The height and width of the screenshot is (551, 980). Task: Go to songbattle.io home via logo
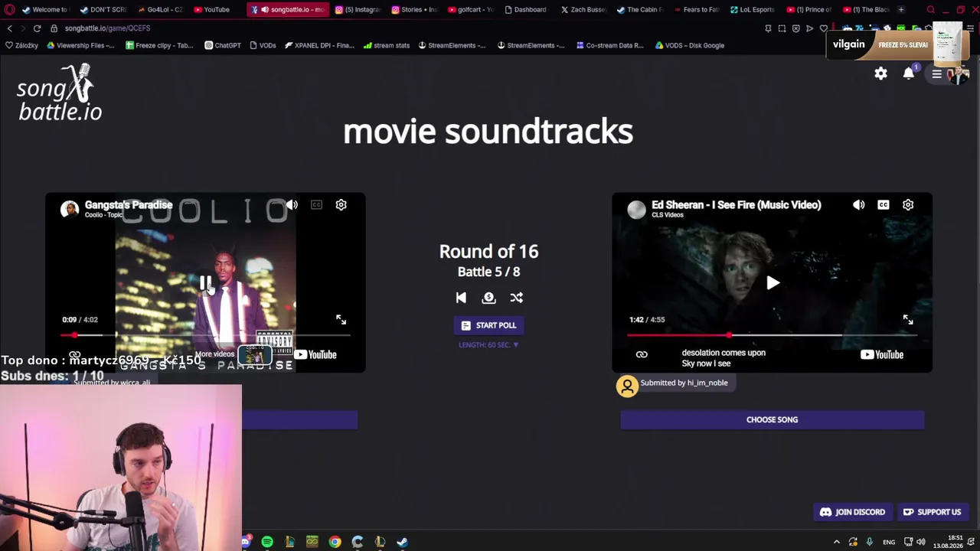(x=60, y=93)
